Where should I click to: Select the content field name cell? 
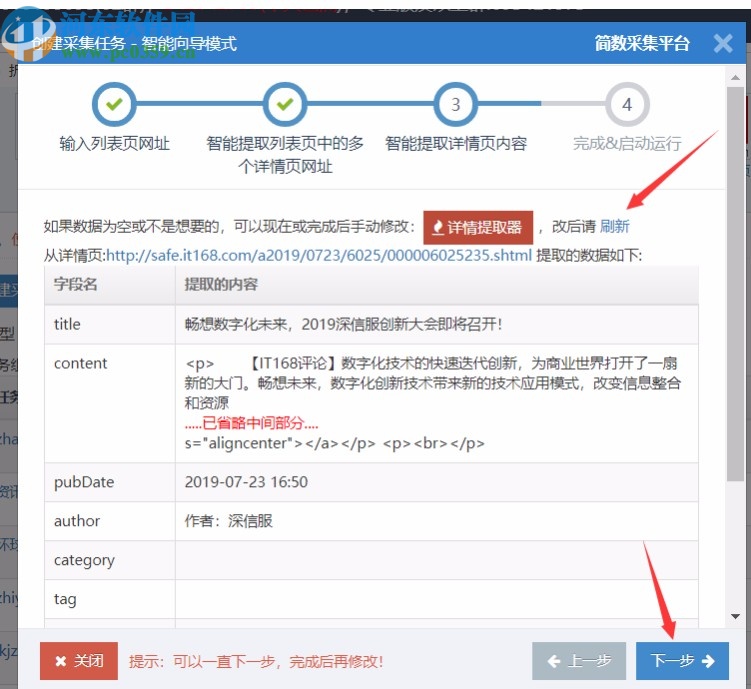[110, 403]
